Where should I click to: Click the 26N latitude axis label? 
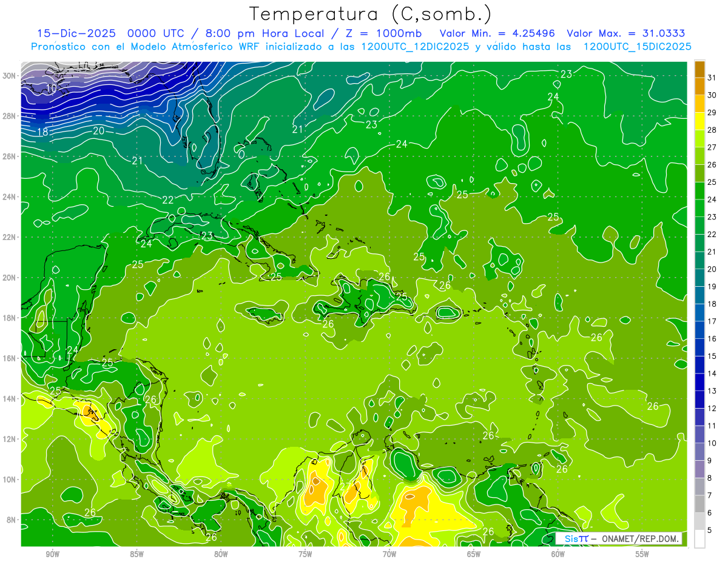pyautogui.click(x=9, y=156)
